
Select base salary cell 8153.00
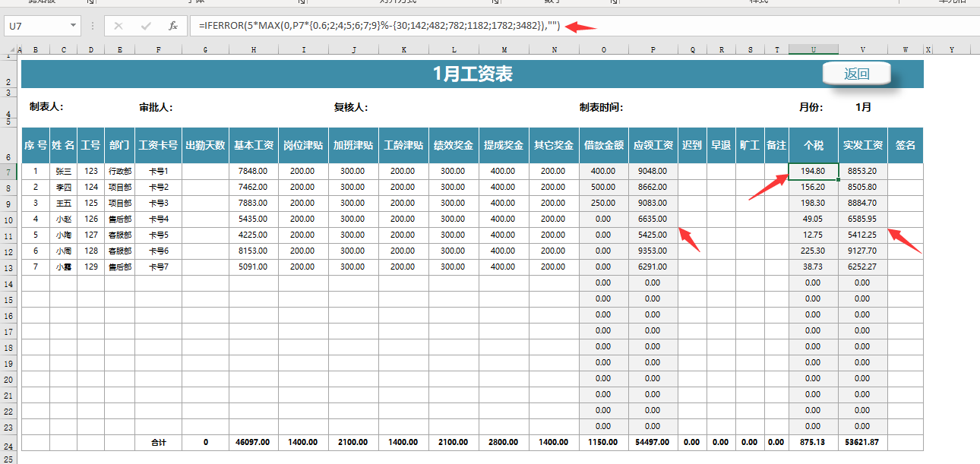[254, 251]
